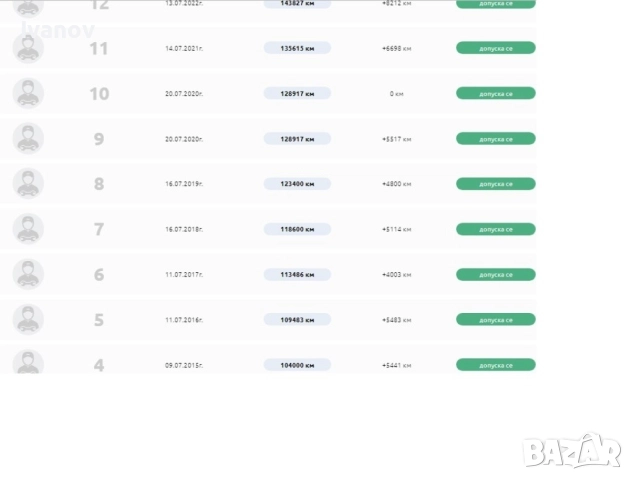Viewport: 633px width, 480px height.
Task: Click the 123400 км mileage badge
Action: coord(297,184)
